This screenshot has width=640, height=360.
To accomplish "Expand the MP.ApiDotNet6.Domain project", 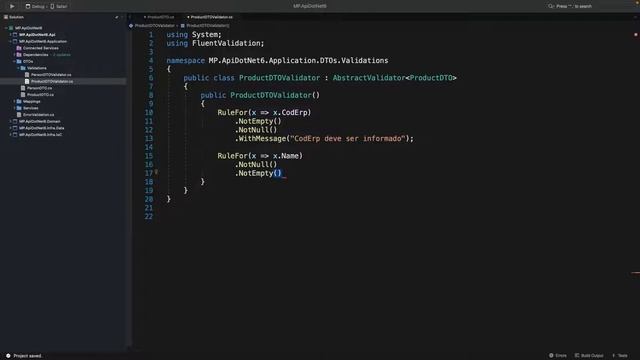I will [x=10, y=121].
